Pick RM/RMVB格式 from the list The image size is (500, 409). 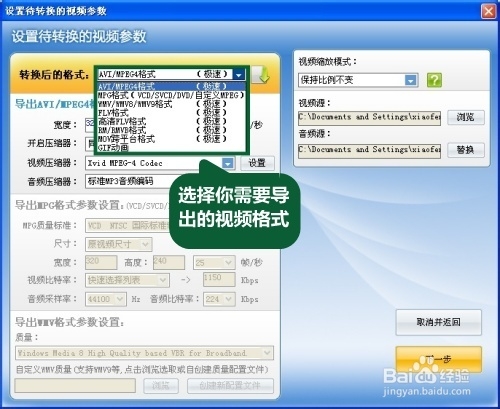click(x=171, y=130)
